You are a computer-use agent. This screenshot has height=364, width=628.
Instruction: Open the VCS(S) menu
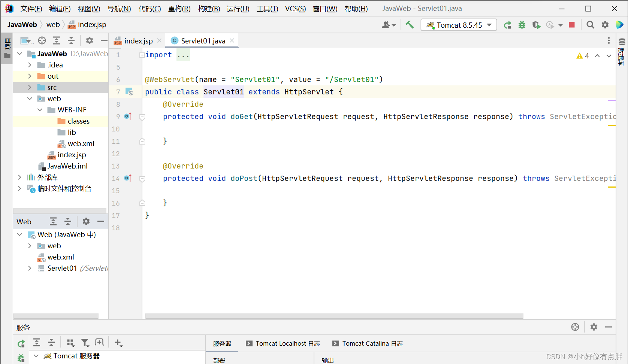click(x=295, y=9)
